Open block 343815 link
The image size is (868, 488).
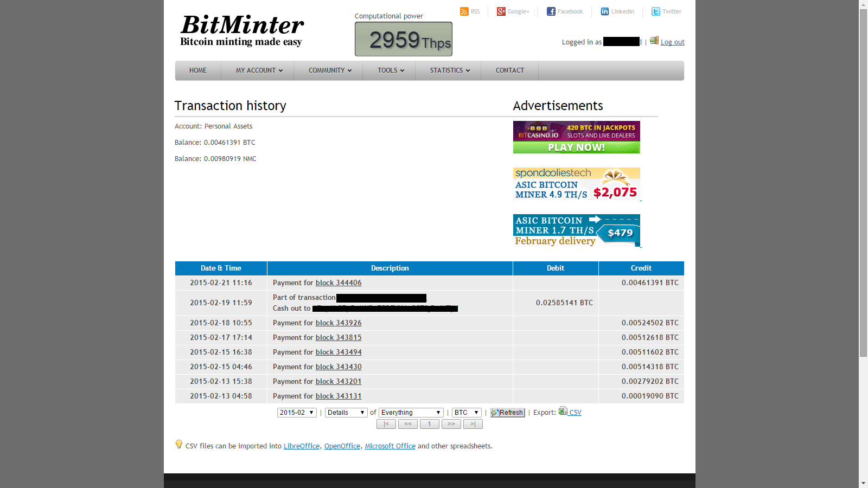pos(339,338)
